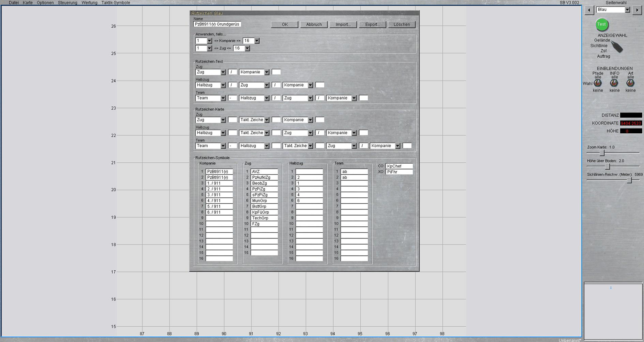The image size is (644, 342).
Task: Click the Abbruch button
Action: click(x=314, y=25)
